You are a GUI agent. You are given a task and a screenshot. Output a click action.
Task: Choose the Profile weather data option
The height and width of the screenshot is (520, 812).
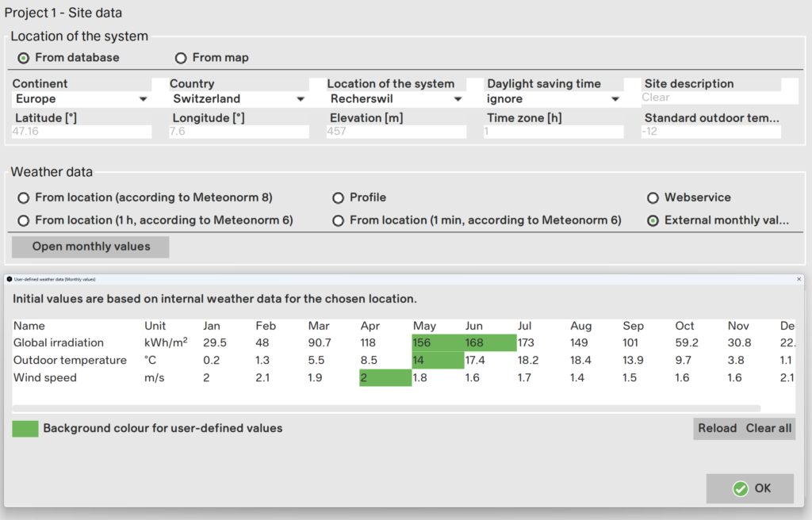point(338,198)
